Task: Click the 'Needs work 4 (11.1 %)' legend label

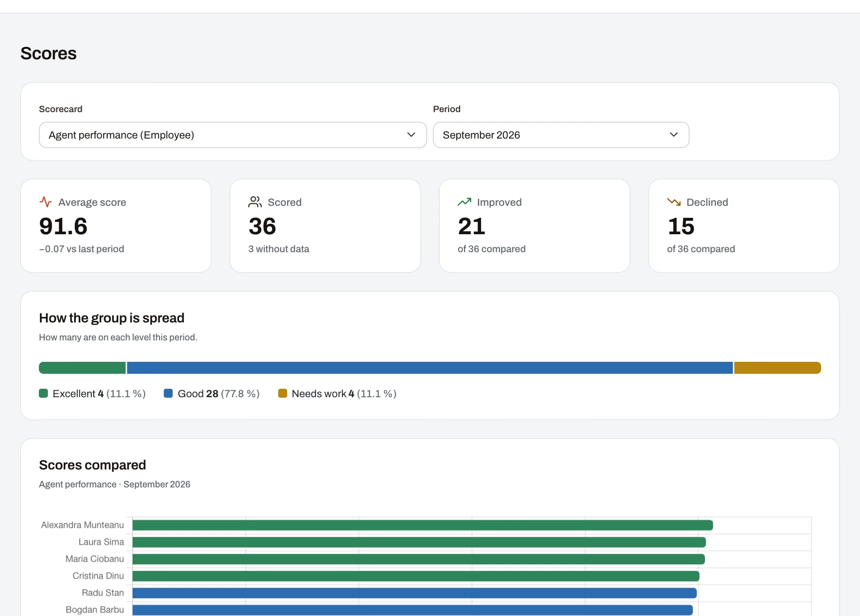Action: point(344,394)
